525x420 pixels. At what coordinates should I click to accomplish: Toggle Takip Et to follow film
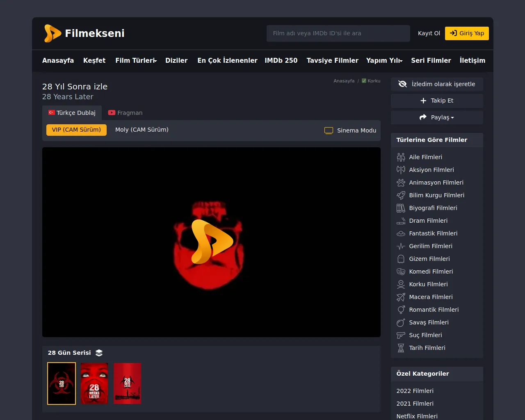[437, 100]
